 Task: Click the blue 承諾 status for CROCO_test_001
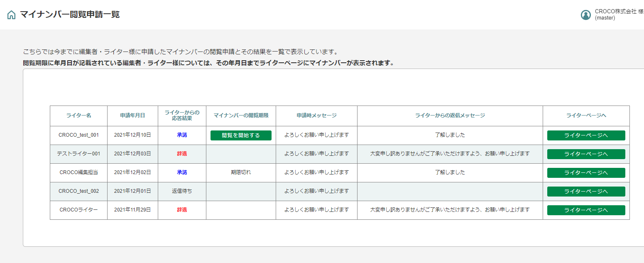182,135
